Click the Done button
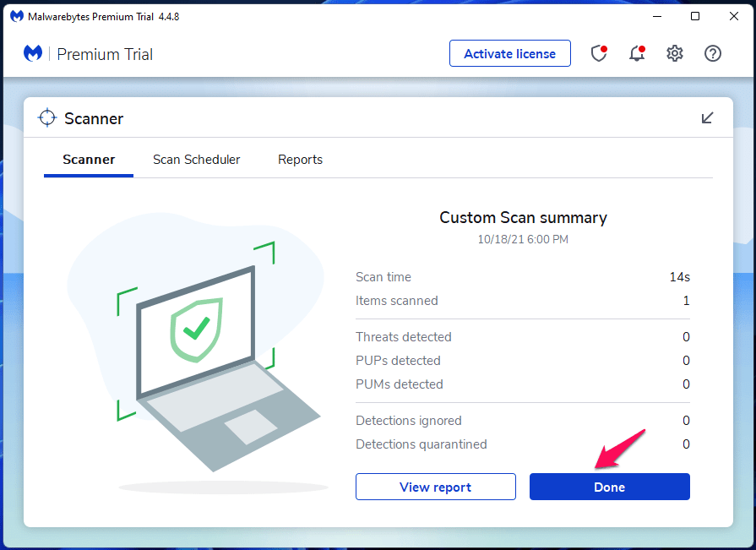756x550 pixels. (x=609, y=487)
